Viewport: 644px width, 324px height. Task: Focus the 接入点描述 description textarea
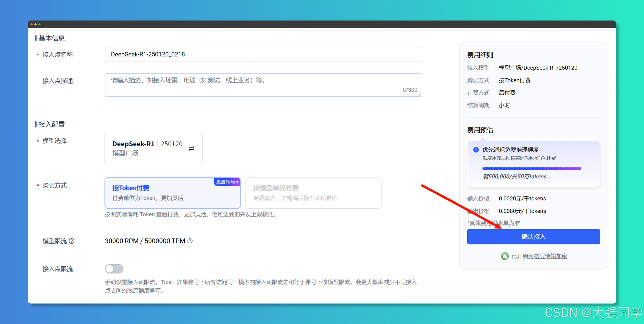(263, 85)
